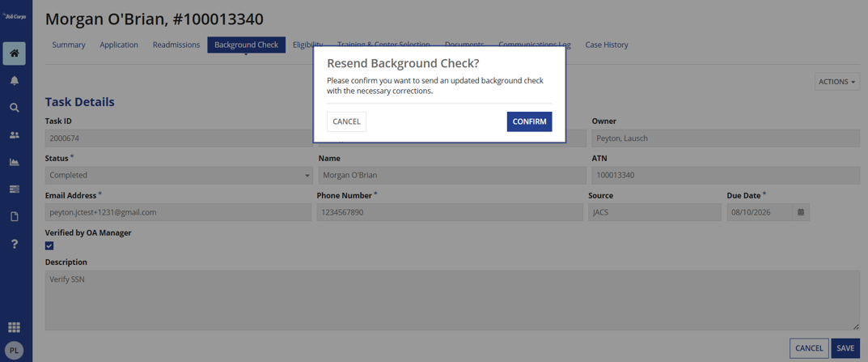Open the Home icon in sidebar
Viewport: 868px width, 362px height.
(x=15, y=53)
